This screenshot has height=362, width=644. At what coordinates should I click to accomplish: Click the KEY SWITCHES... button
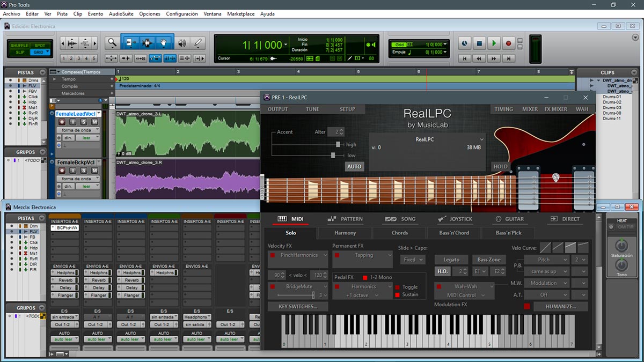point(298,307)
